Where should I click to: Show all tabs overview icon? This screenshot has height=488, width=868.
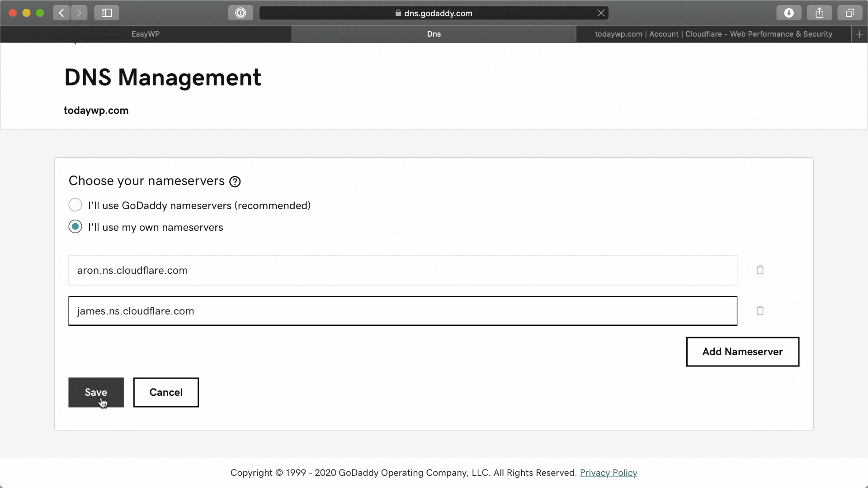850,13
